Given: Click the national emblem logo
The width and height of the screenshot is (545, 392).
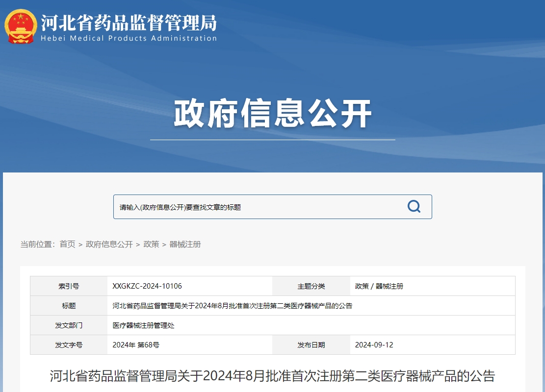Looking at the screenshot, I should 21,26.
